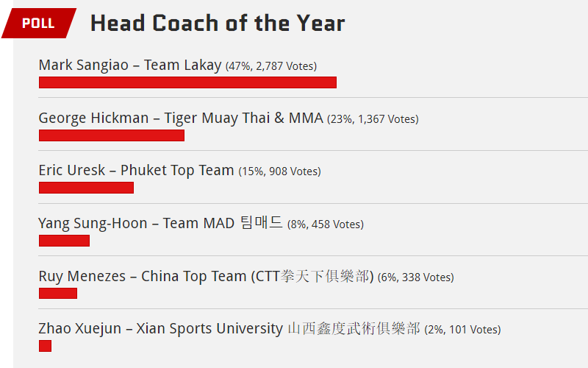Click Yang Sung-Hoon's red vote bar
The width and height of the screenshot is (588, 368).
pyautogui.click(x=64, y=241)
